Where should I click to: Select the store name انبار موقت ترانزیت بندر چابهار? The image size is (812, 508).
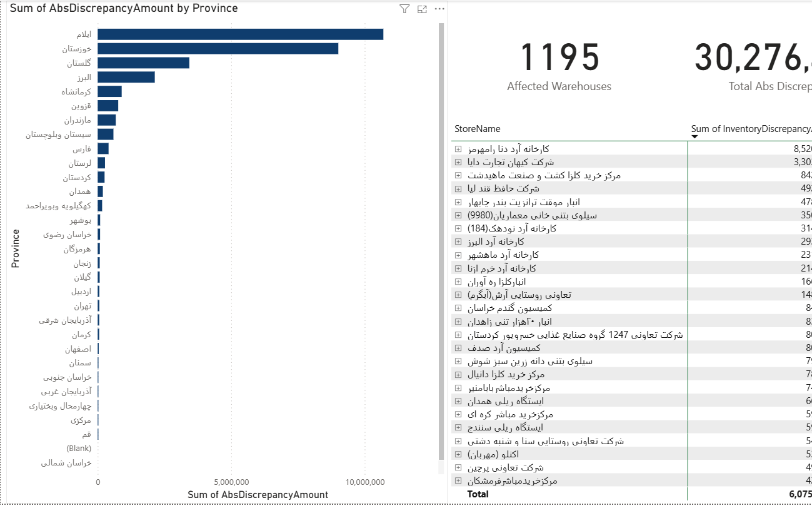coord(524,202)
